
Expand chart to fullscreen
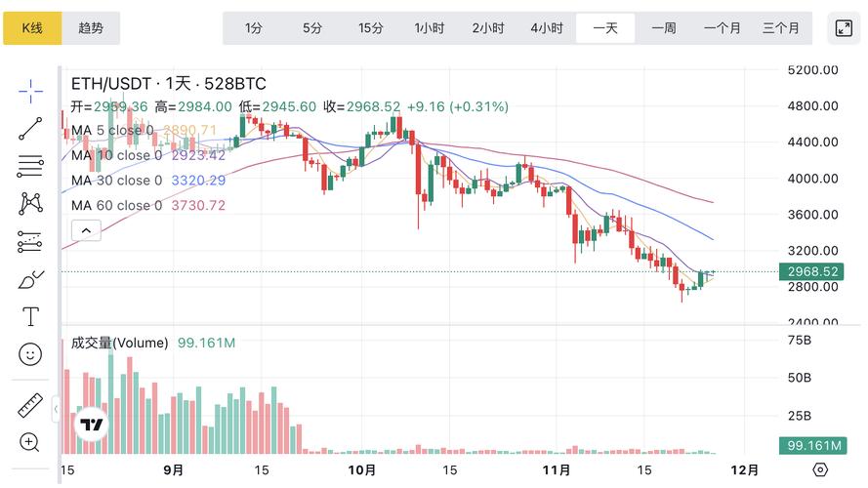coord(844,28)
